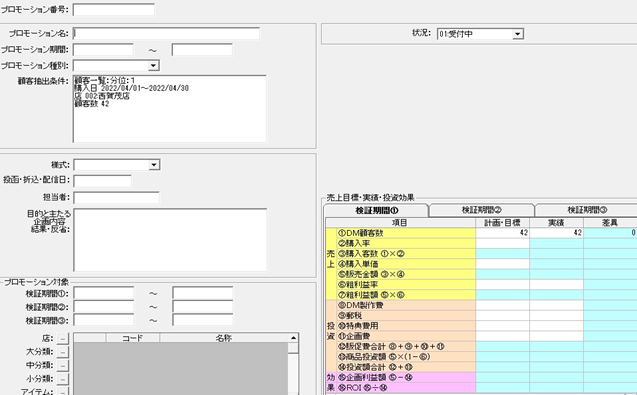The image size is (637, 395).
Task: Select the ⑦粗利益額 ⑤×⑥ row label
Action: click(406, 295)
